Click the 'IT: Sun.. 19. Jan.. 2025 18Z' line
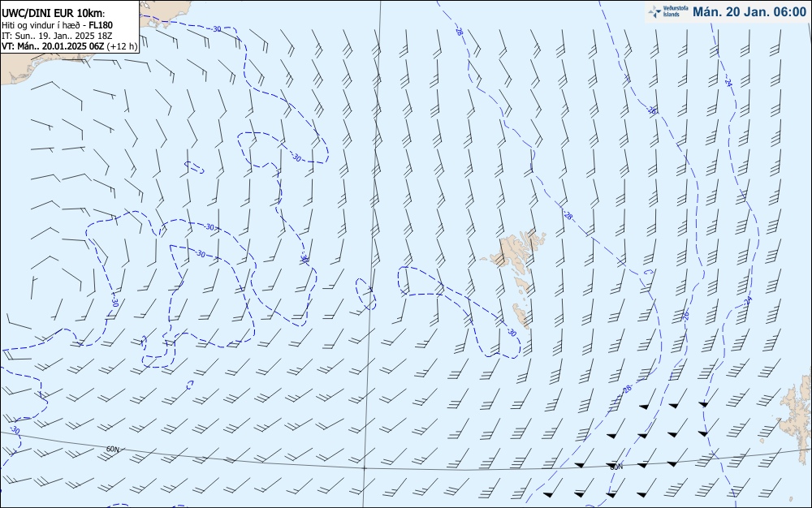The width and height of the screenshot is (812, 508). click(57, 36)
